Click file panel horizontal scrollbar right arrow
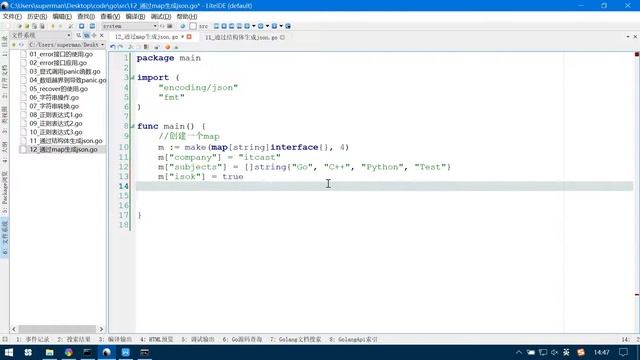This screenshot has height=360, width=640. (101, 329)
